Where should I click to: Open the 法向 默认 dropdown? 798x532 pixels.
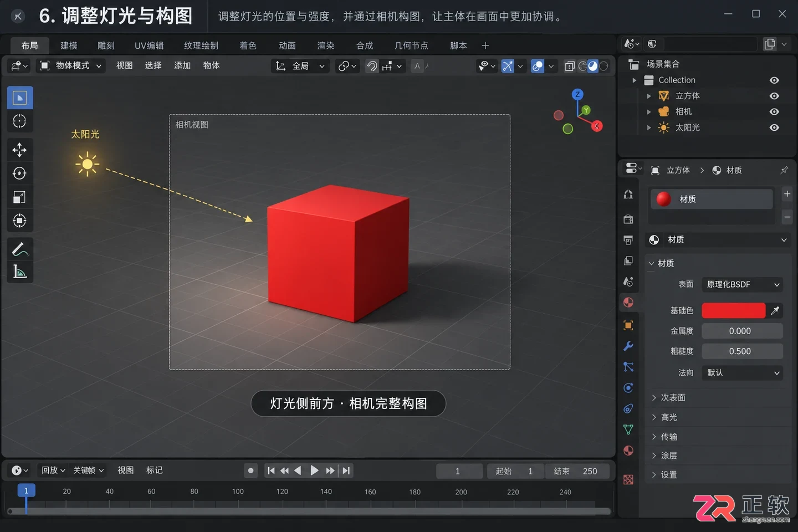pyautogui.click(x=742, y=372)
